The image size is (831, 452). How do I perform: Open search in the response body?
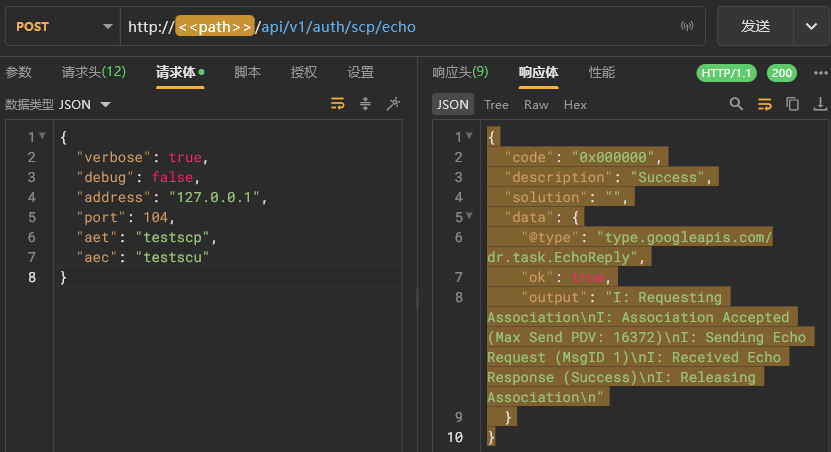pyautogui.click(x=737, y=104)
